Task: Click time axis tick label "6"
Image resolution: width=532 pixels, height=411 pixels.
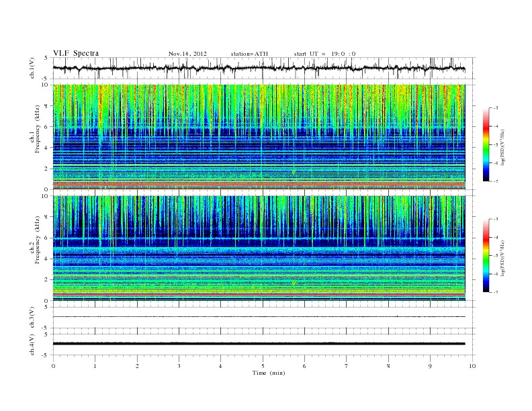Action: pos(304,366)
